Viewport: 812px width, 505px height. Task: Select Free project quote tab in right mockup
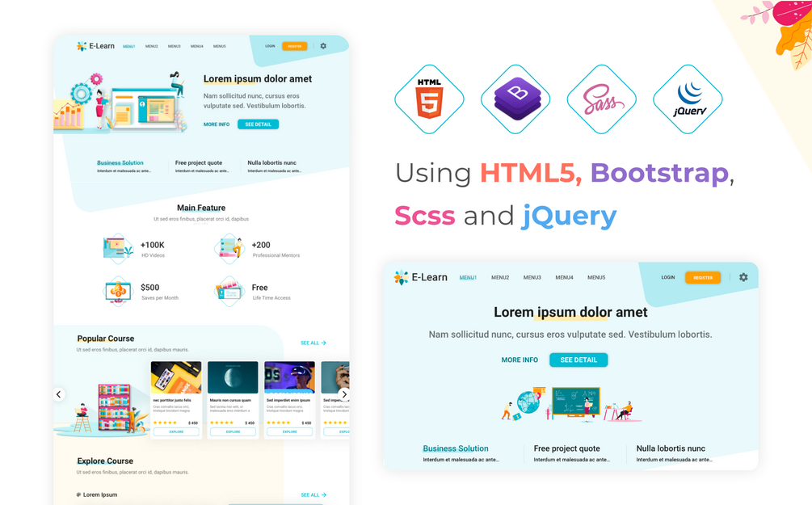coord(566,448)
